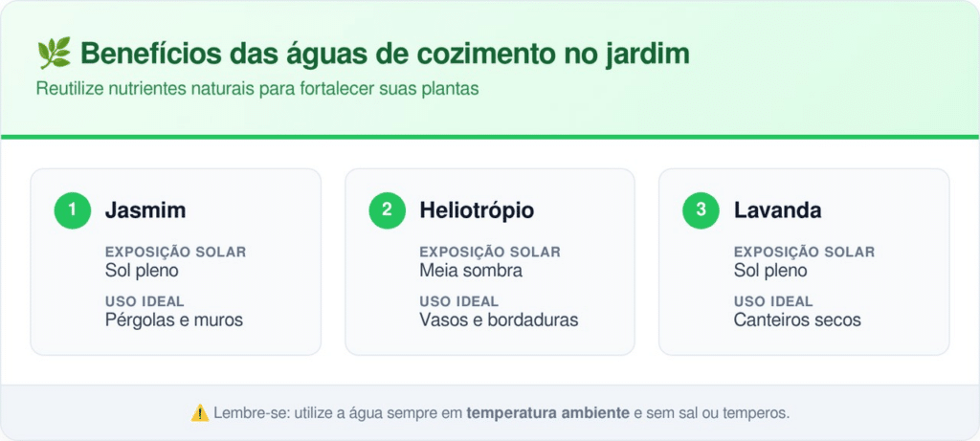Click 'Sol pleno' in the Jasmim card

point(142,271)
